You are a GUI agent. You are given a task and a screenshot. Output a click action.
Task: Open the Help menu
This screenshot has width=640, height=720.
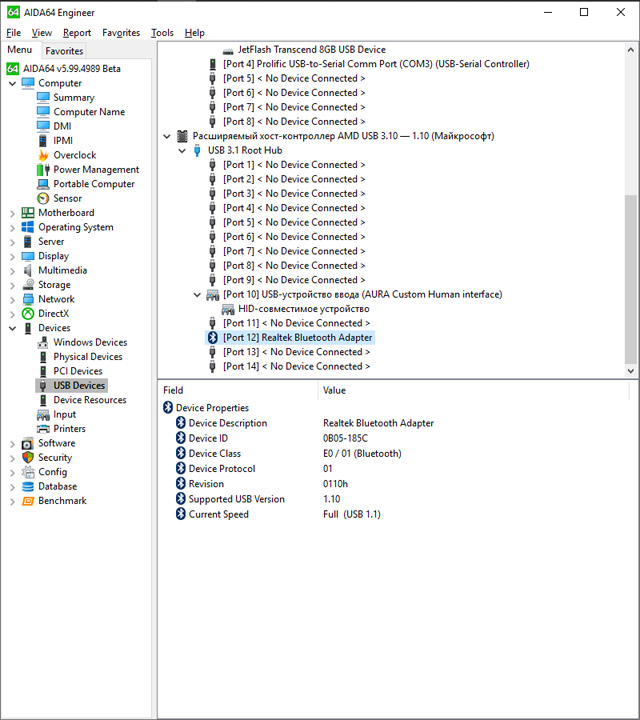(x=194, y=33)
